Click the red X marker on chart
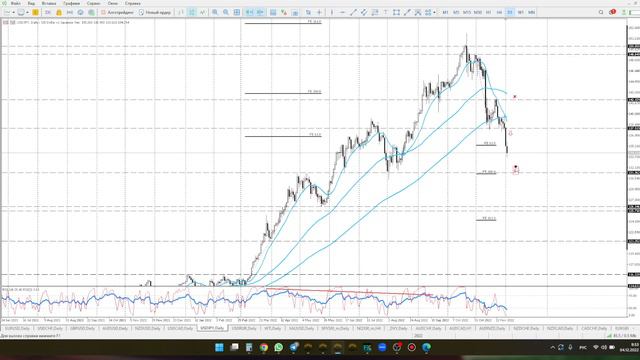The height and width of the screenshot is (360, 640). pos(515,97)
